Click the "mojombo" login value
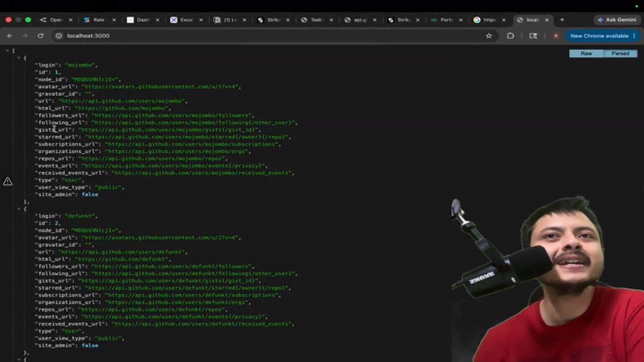Screen dimensions: 644x362 (x=80, y=65)
